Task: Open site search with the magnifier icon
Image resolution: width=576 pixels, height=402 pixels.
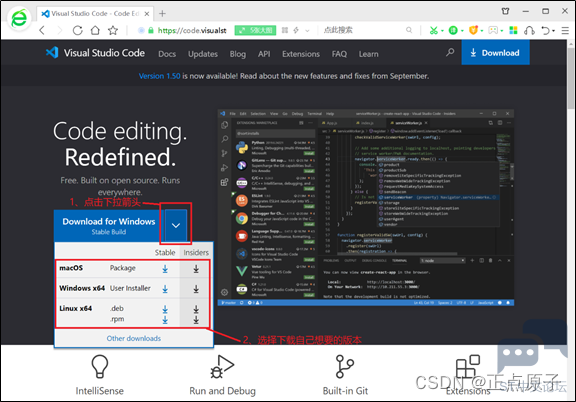Action: 450,53
